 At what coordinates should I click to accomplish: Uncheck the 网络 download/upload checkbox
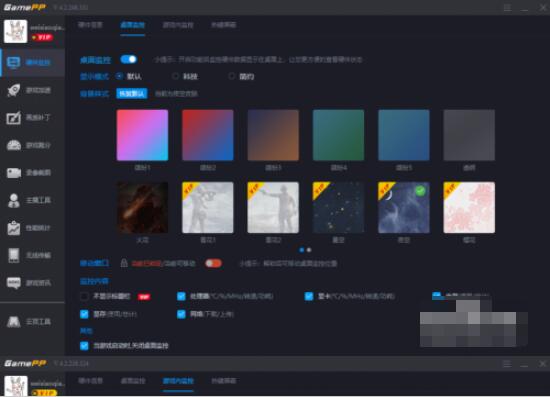click(x=181, y=314)
